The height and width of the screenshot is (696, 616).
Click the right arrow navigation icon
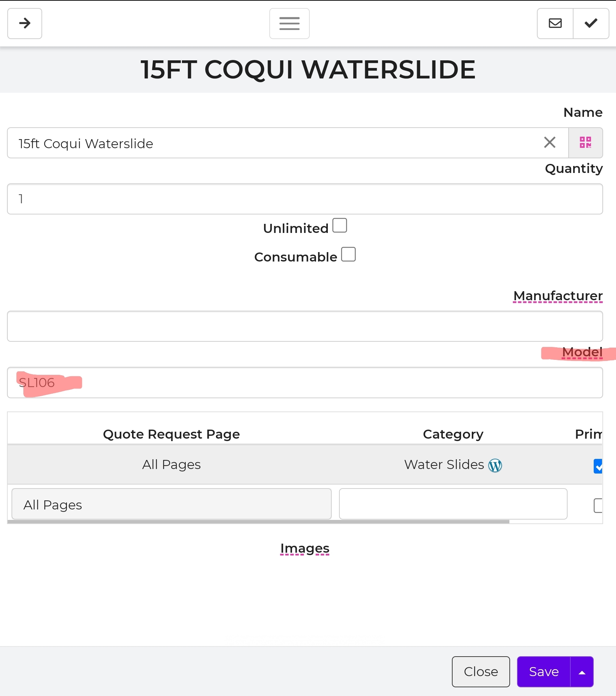click(x=25, y=23)
